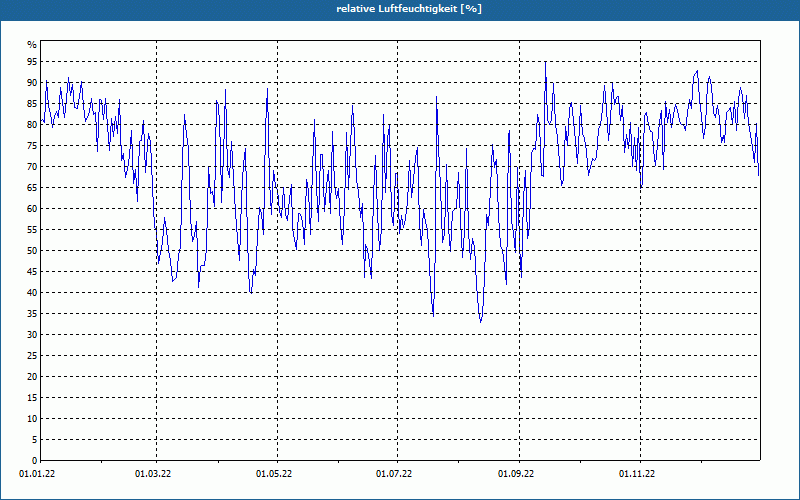
Task: Select the '%' unit label on the y-axis
Action: (x=32, y=45)
